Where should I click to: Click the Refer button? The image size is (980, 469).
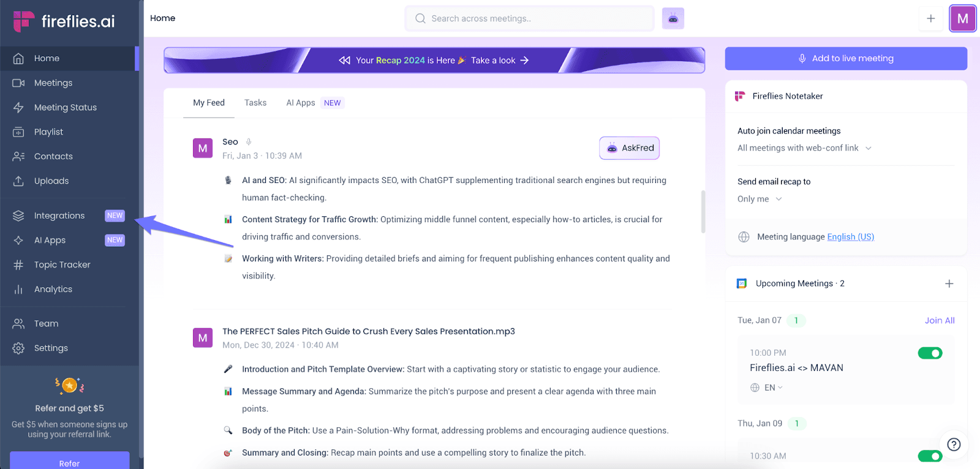[70, 461]
